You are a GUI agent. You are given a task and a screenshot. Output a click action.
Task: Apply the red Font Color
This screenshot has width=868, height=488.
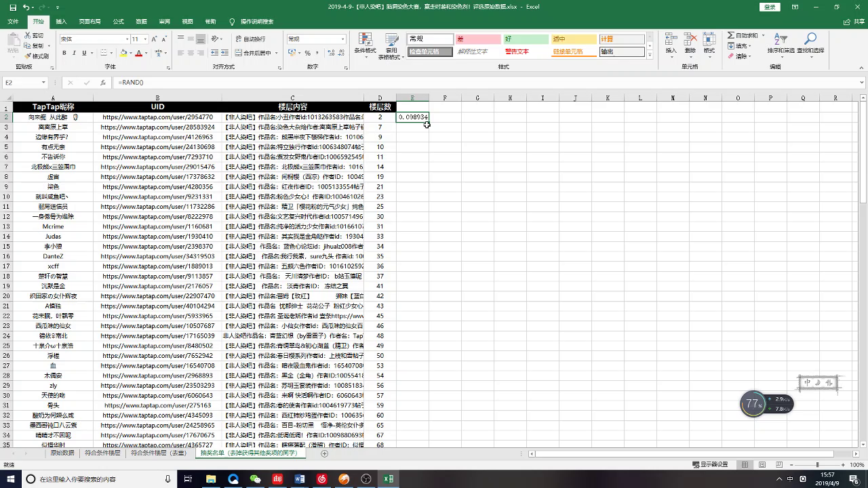coord(139,53)
